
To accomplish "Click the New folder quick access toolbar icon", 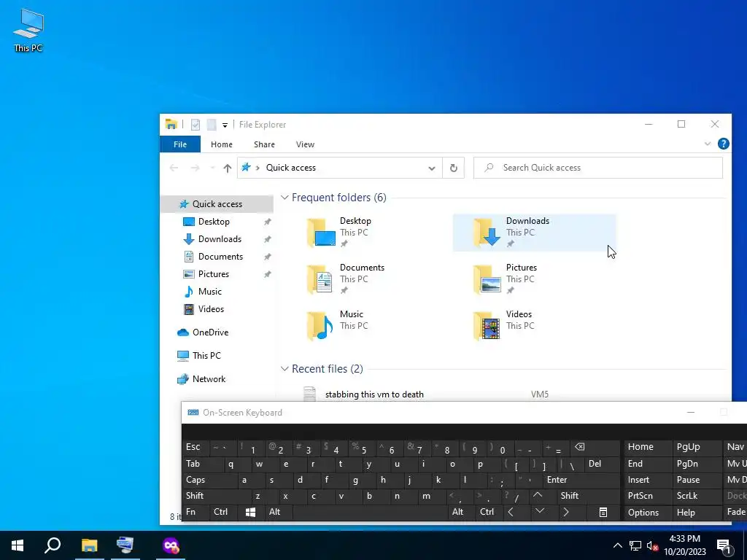I will coord(212,125).
